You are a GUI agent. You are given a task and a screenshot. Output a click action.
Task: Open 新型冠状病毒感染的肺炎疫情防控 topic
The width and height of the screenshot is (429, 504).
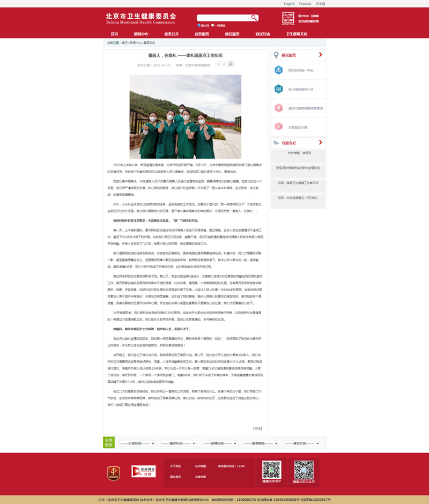298,168
